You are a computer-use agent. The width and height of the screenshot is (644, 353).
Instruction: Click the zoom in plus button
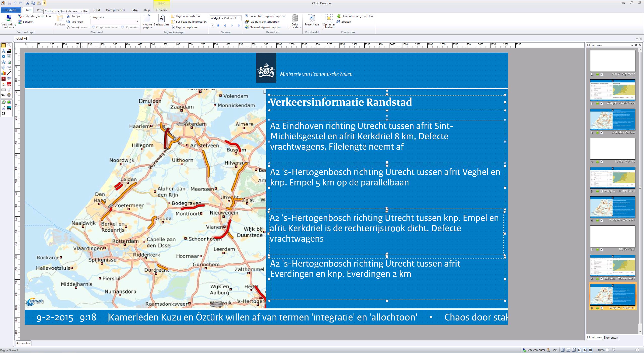[x=637, y=350]
